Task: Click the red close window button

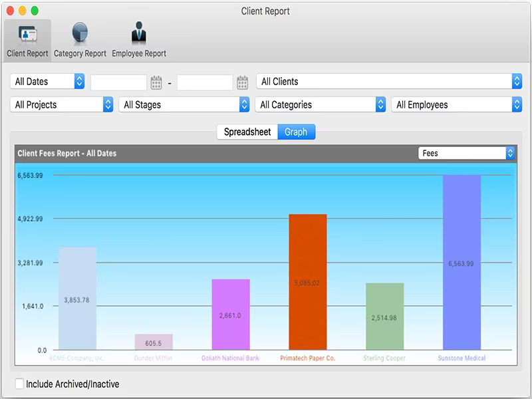Action: tap(10, 11)
